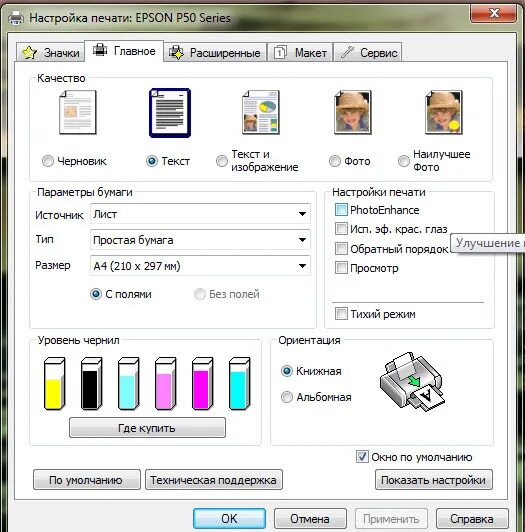Viewport: 525px width, 532px height.
Task: Enable Исп. эф. крас. глаз checkbox
Action: (x=341, y=229)
